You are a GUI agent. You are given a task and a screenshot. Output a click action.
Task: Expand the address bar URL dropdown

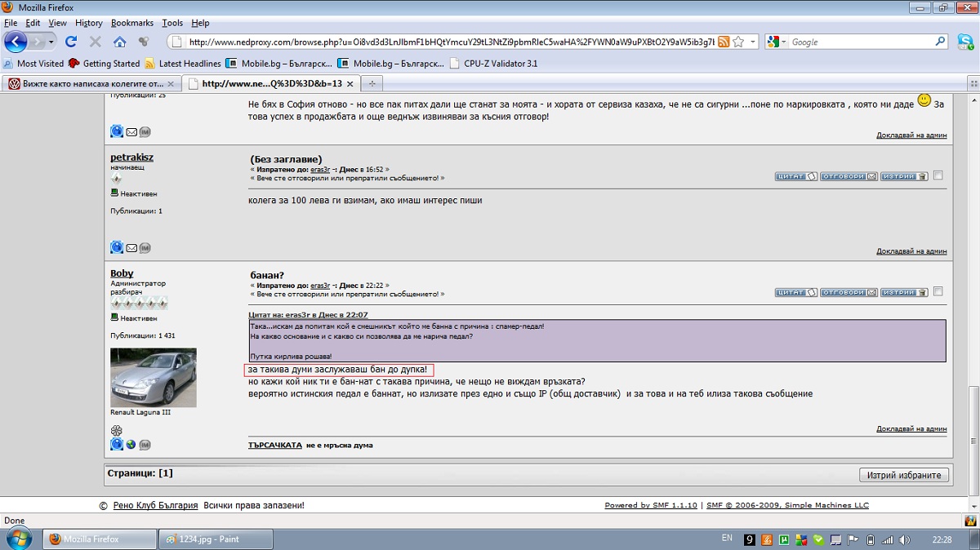pyautogui.click(x=752, y=42)
